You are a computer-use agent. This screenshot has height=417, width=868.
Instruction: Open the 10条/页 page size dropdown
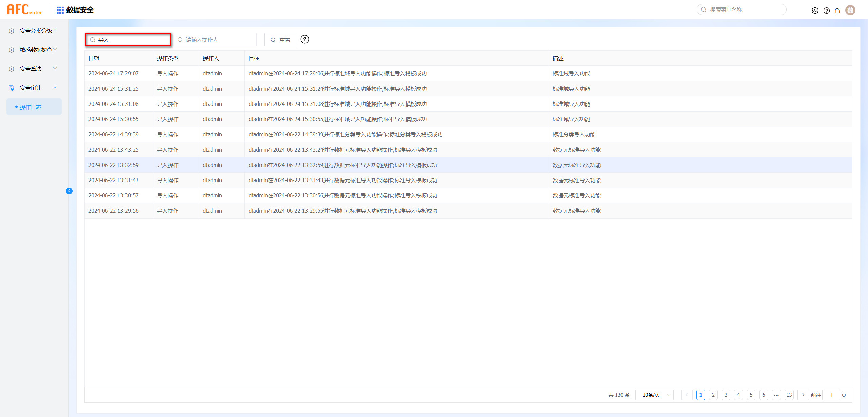point(654,395)
